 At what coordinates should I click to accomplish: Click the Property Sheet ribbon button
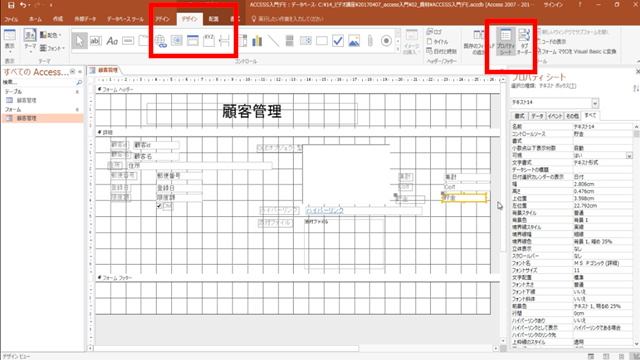505,42
